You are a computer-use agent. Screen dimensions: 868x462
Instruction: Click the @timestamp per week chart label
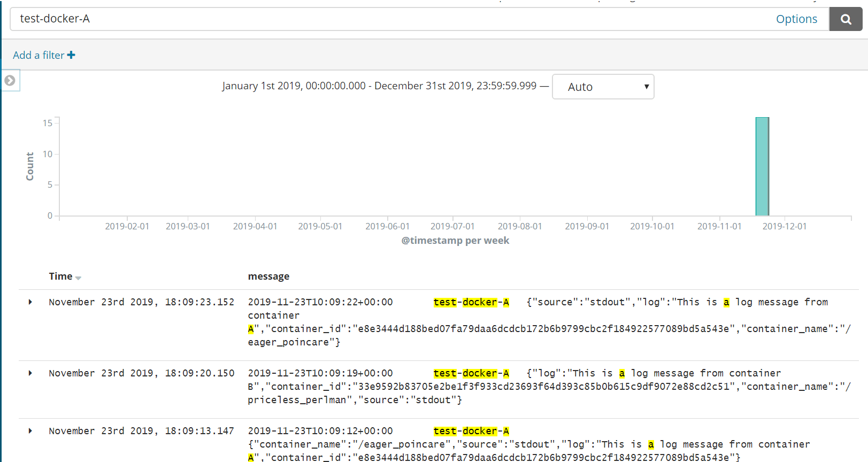pyautogui.click(x=455, y=241)
